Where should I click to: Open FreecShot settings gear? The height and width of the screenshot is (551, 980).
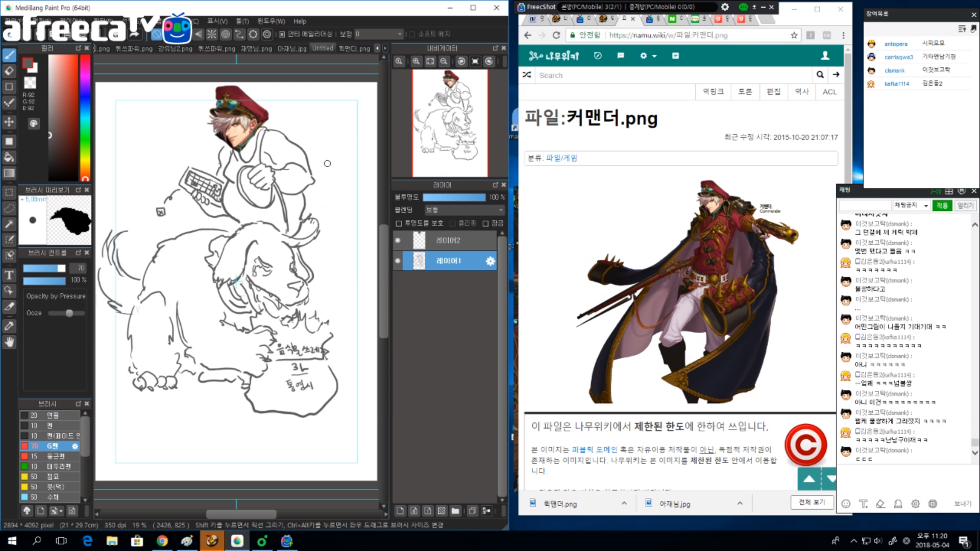pyautogui.click(x=725, y=7)
